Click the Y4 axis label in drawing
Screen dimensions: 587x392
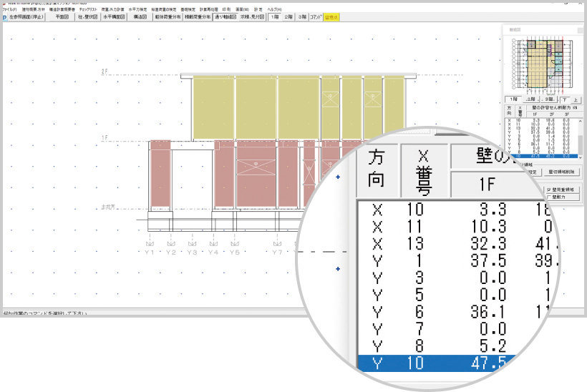[213, 253]
